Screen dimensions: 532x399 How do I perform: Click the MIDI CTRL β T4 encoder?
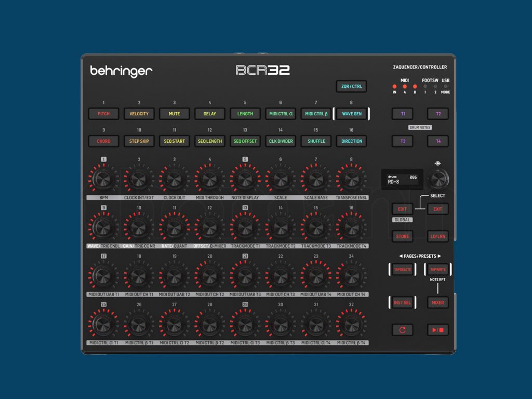351,324
